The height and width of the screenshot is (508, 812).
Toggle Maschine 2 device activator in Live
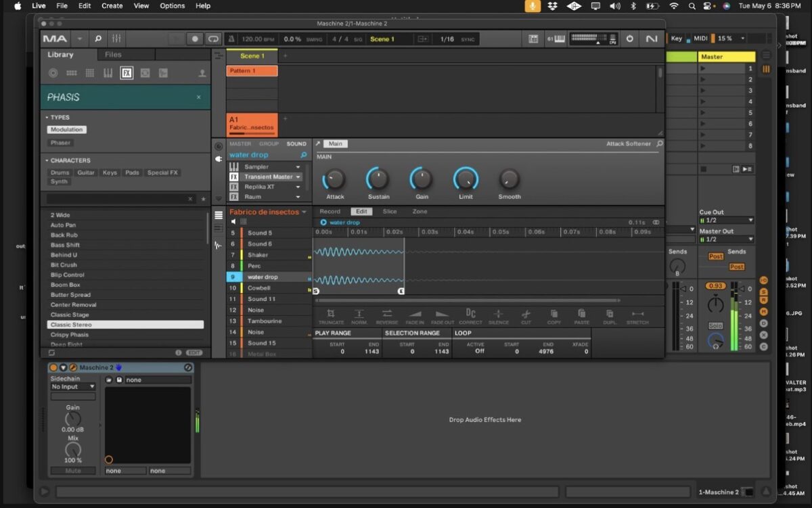pyautogui.click(x=53, y=367)
